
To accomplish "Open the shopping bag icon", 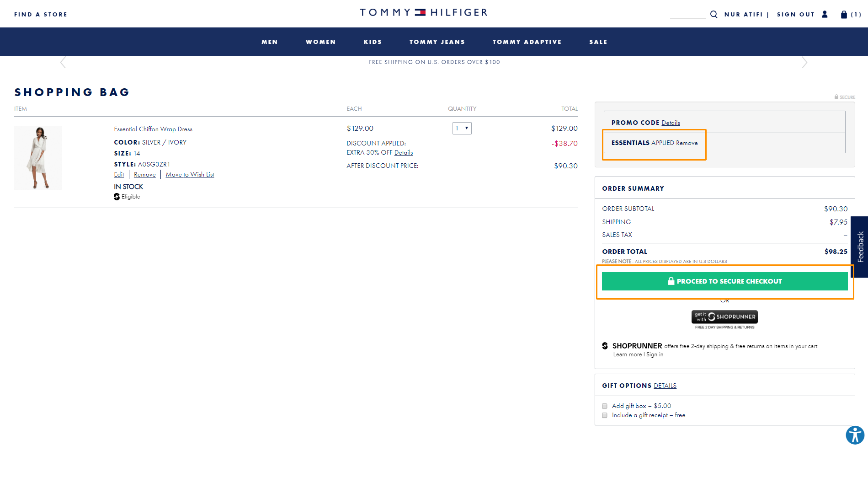I will point(844,14).
